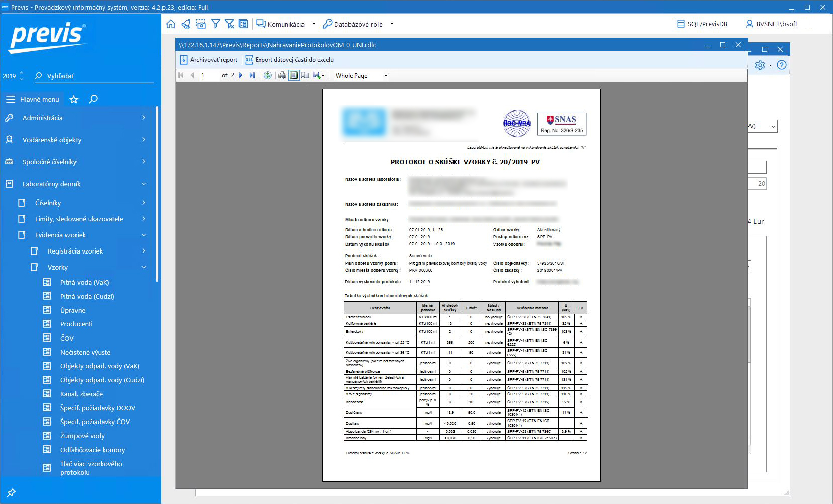
Task: Toggle Print Layout view
Action: (294, 75)
